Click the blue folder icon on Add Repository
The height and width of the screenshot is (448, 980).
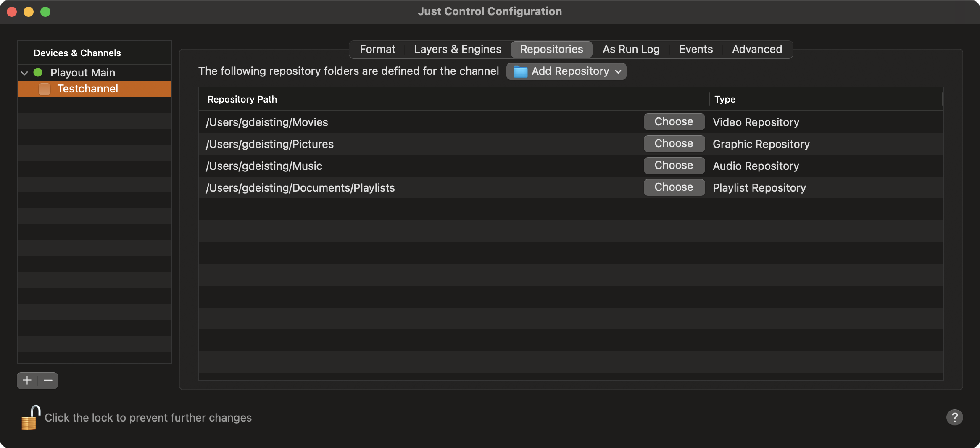coord(520,71)
